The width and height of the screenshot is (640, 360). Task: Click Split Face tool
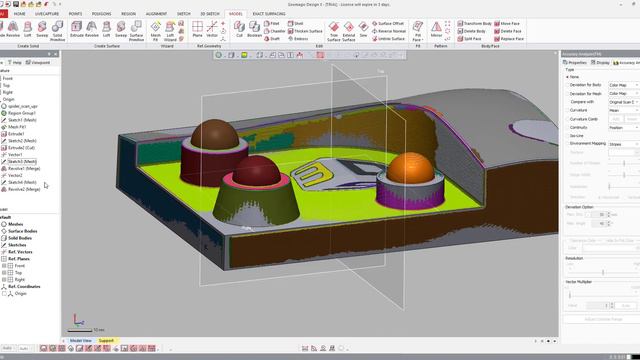click(469, 39)
